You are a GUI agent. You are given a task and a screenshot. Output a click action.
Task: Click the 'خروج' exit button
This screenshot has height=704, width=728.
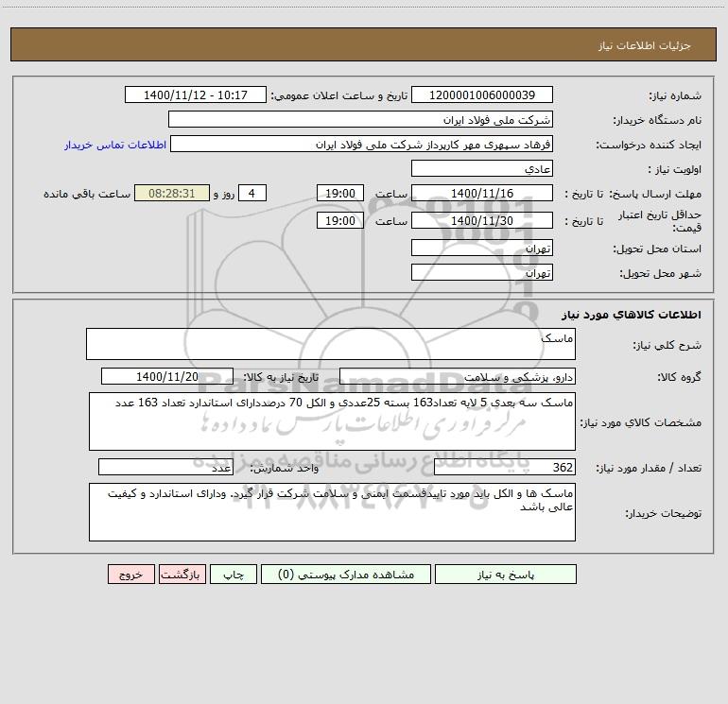tap(130, 574)
